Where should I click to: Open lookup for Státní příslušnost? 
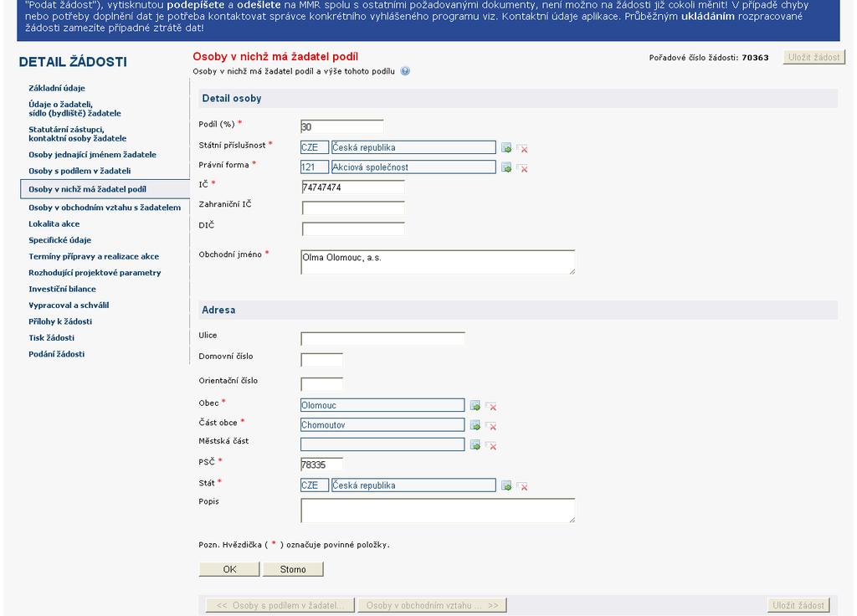[506, 148]
